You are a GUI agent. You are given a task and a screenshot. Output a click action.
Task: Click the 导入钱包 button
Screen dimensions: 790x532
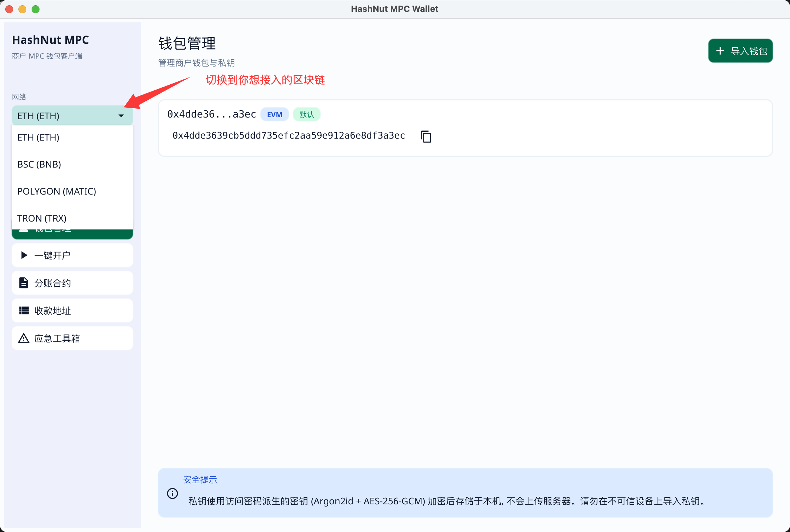(x=740, y=51)
